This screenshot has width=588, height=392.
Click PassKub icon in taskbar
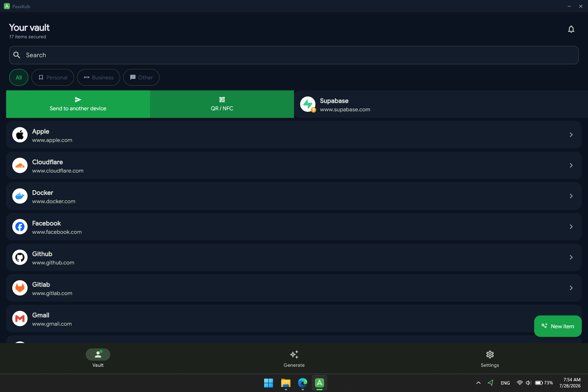point(320,383)
